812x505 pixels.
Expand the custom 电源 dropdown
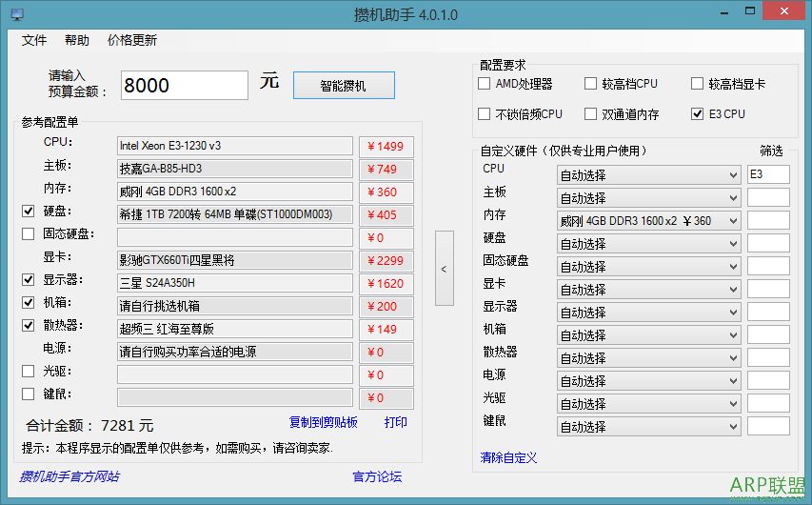click(648, 381)
